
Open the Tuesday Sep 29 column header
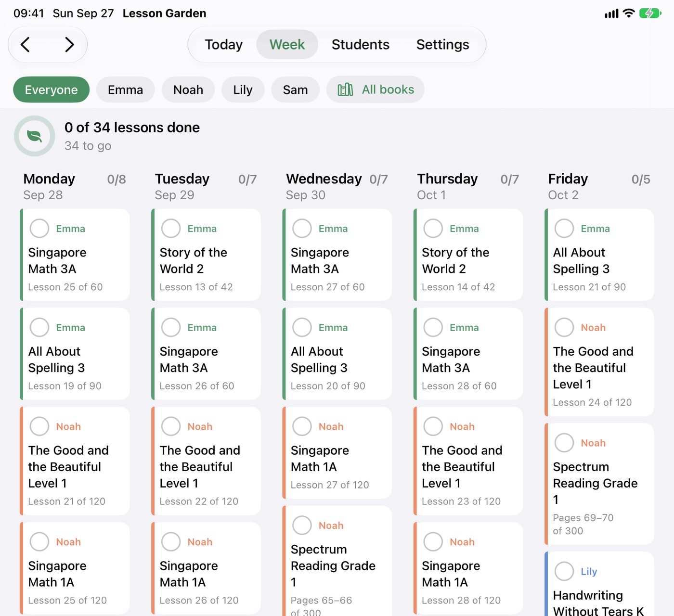pyautogui.click(x=206, y=186)
